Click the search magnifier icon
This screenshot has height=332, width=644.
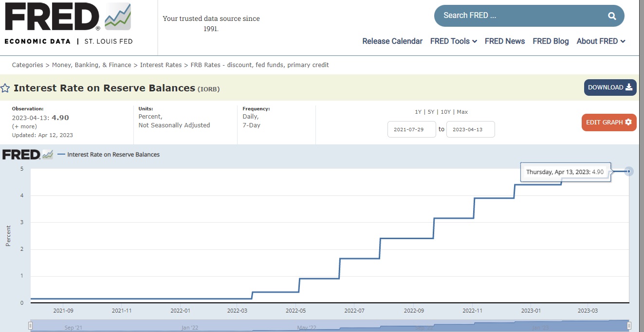(612, 16)
